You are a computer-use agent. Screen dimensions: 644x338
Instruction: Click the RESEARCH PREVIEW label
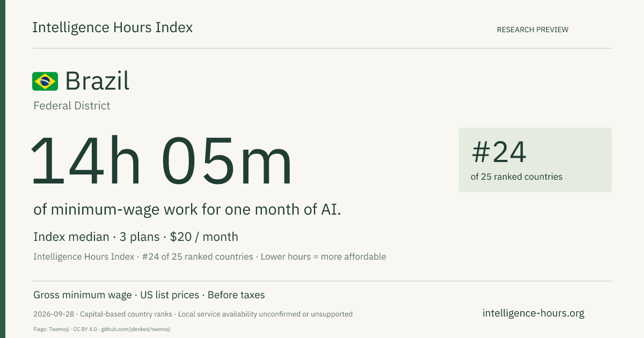click(x=532, y=30)
